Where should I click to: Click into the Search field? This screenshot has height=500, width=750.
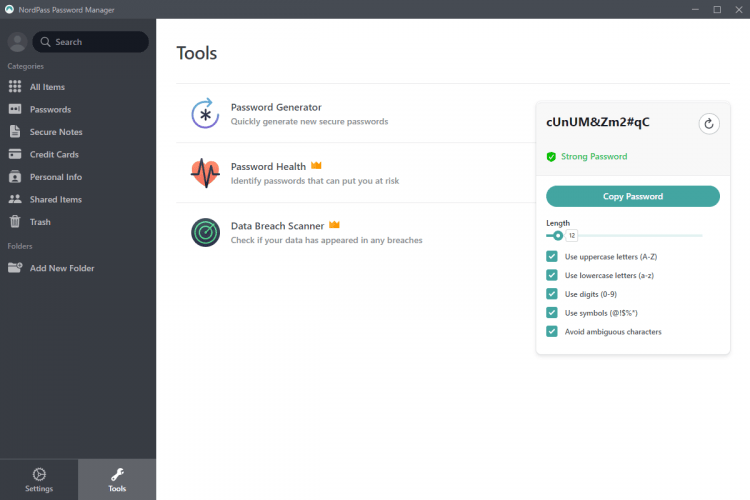coord(90,42)
